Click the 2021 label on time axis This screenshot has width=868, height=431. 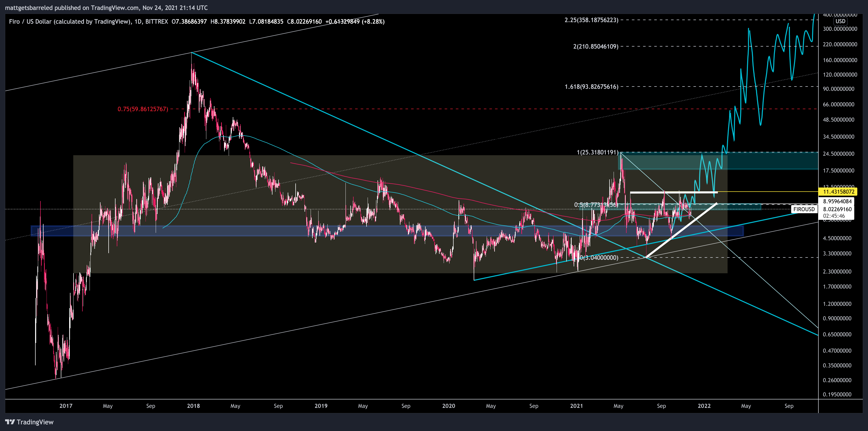point(576,406)
